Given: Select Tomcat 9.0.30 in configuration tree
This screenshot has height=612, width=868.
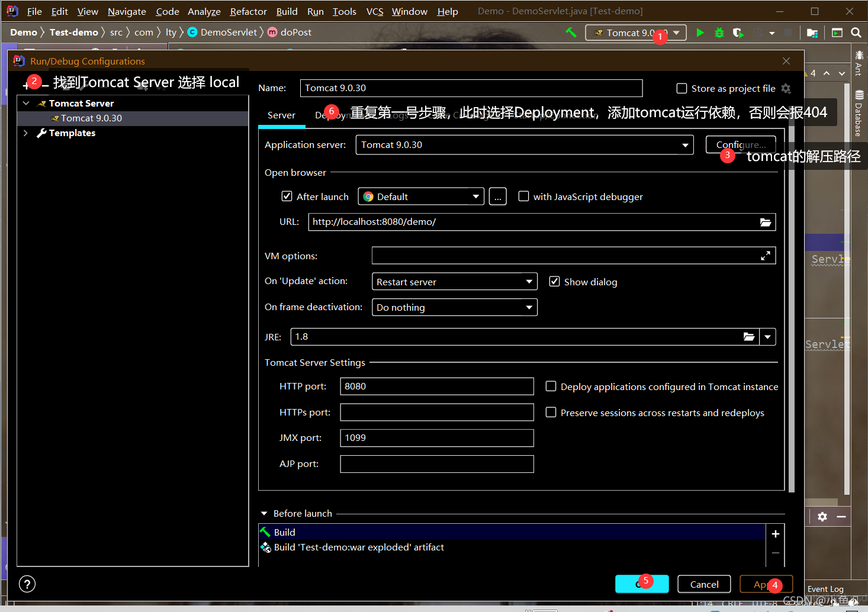Looking at the screenshot, I should (x=133, y=118).
